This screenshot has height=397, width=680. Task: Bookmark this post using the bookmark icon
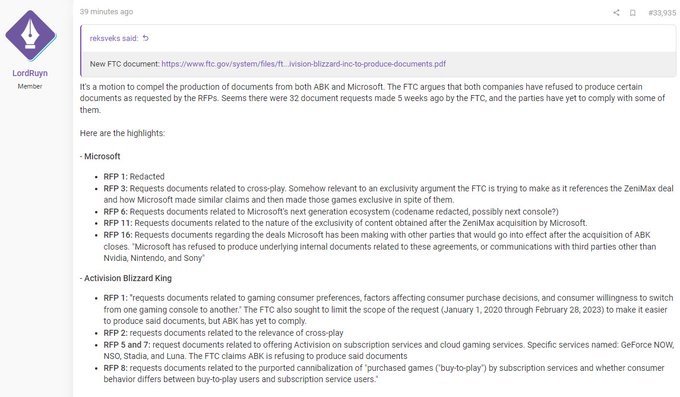coord(633,13)
